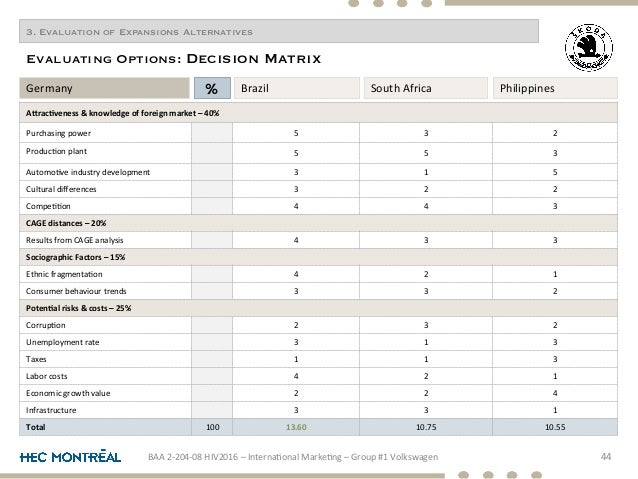The height and width of the screenshot is (479, 638).
Task: Click the Skoda logo in the corner
Action: coord(588,47)
